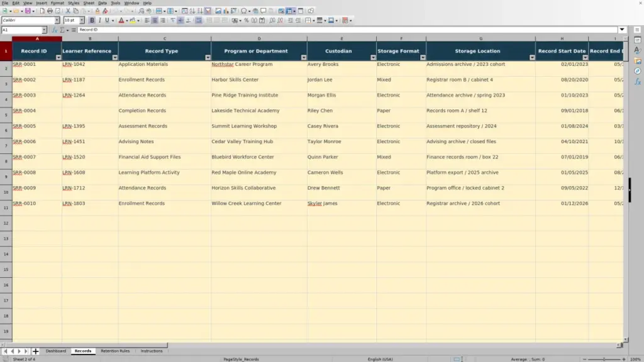
Task: Open Record Type filter dropdown
Action: tap(208, 57)
